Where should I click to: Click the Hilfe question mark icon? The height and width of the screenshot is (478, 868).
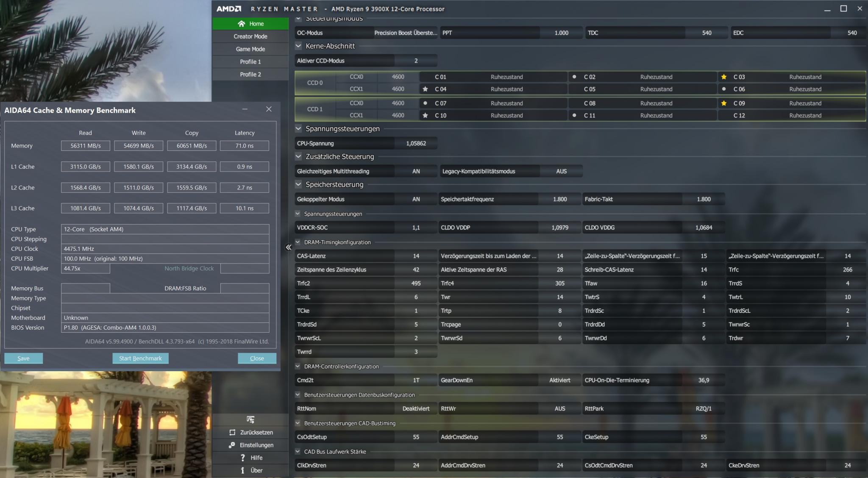[x=242, y=458]
